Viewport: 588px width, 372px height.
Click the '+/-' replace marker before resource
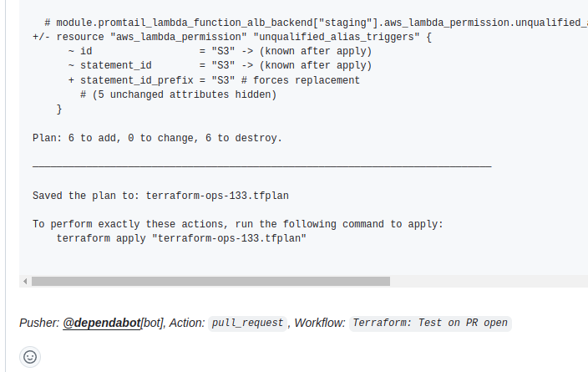coord(41,37)
